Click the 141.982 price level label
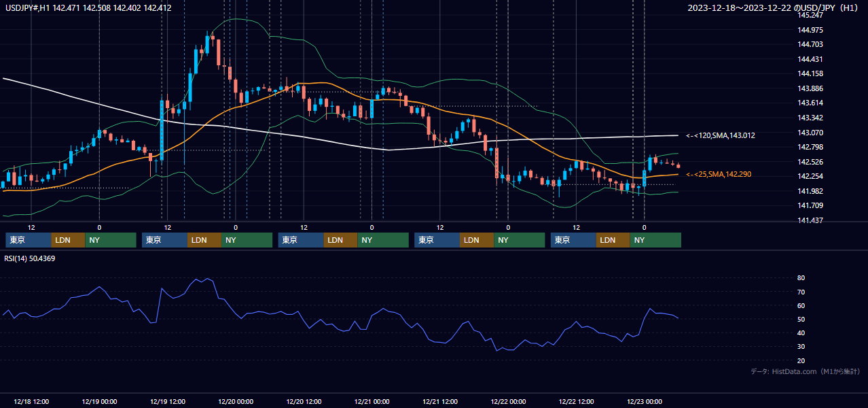 (810, 191)
